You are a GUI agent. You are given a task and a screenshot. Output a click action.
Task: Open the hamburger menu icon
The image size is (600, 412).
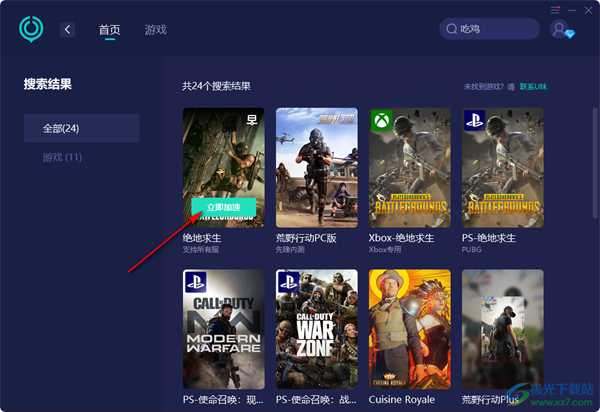[x=555, y=10]
